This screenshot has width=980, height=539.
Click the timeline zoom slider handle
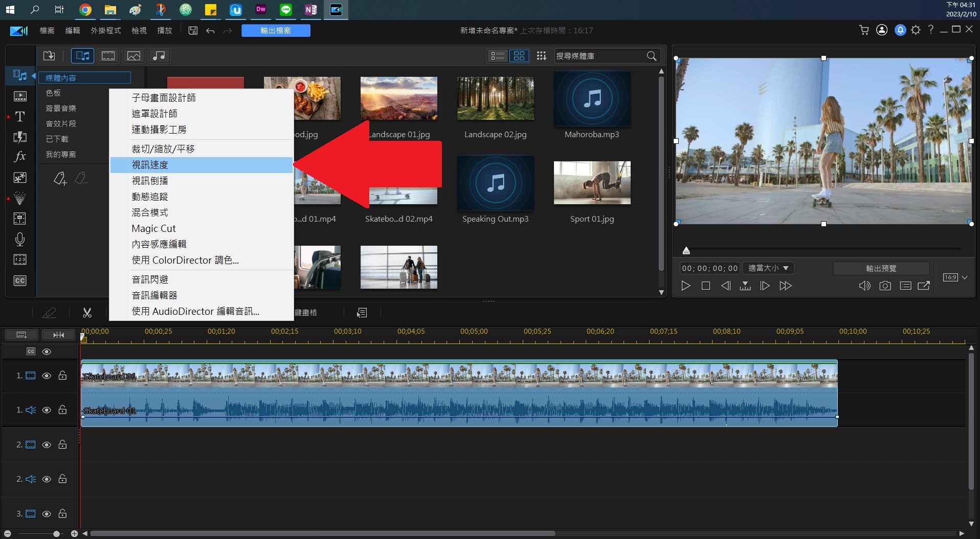56,533
